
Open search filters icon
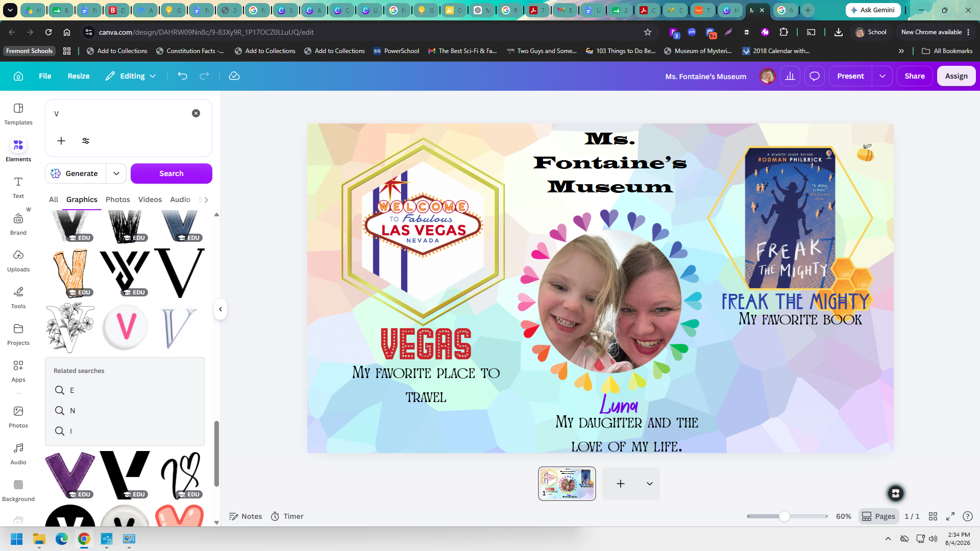click(x=86, y=141)
